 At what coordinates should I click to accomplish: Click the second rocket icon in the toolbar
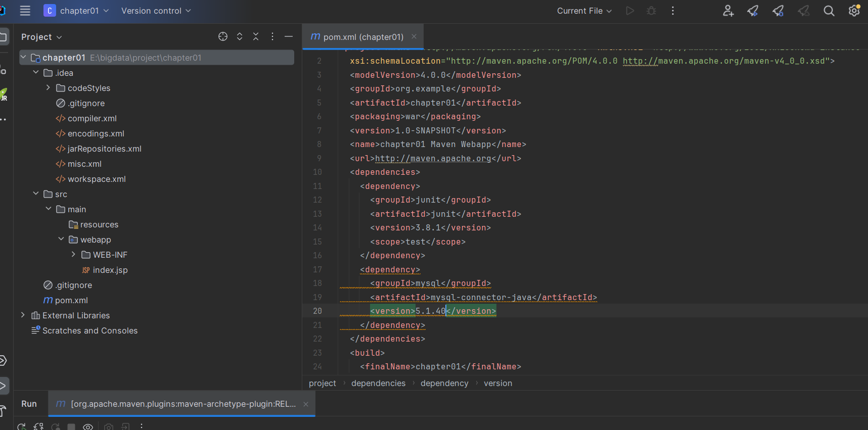(778, 11)
